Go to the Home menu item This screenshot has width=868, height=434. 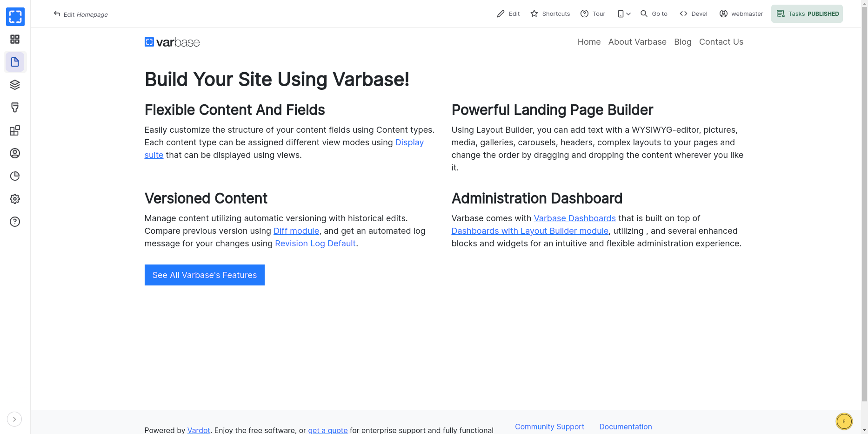click(x=589, y=42)
